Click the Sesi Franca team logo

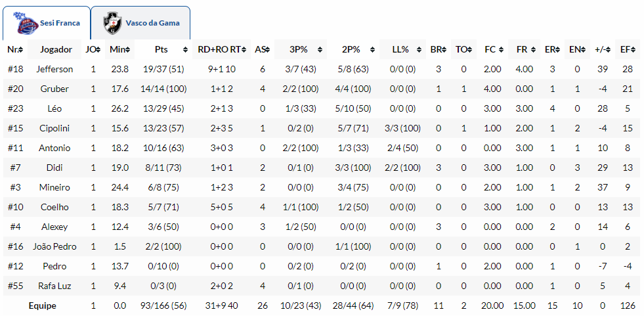click(26, 23)
